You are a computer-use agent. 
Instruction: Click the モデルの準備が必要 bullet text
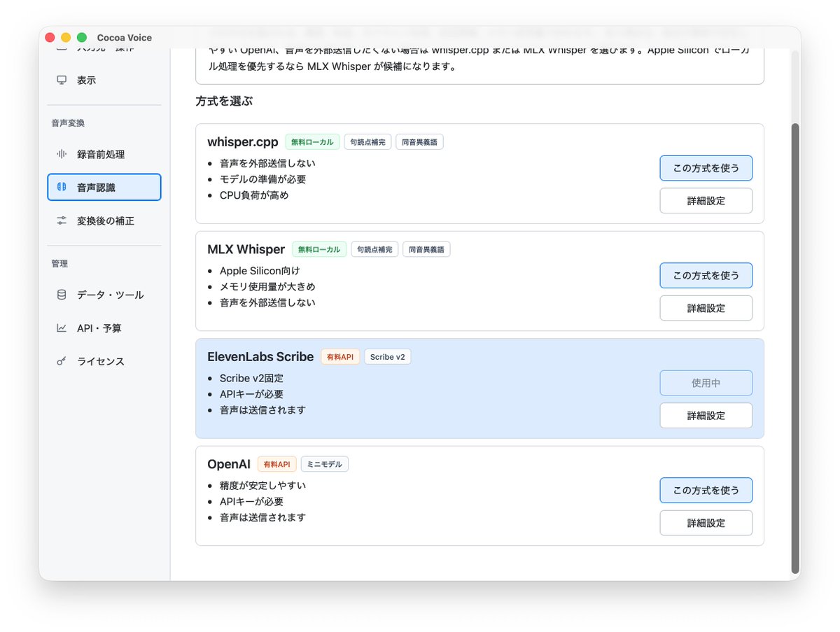click(262, 179)
